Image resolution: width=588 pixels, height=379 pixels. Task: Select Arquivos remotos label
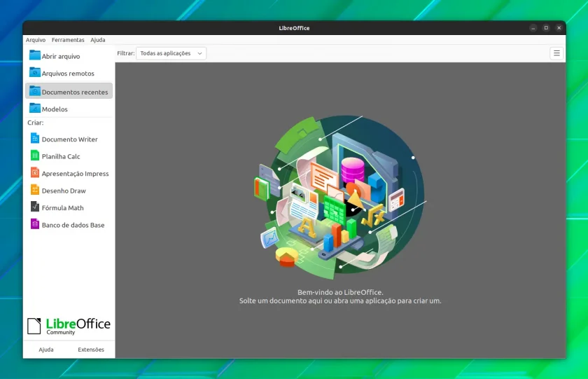point(68,74)
